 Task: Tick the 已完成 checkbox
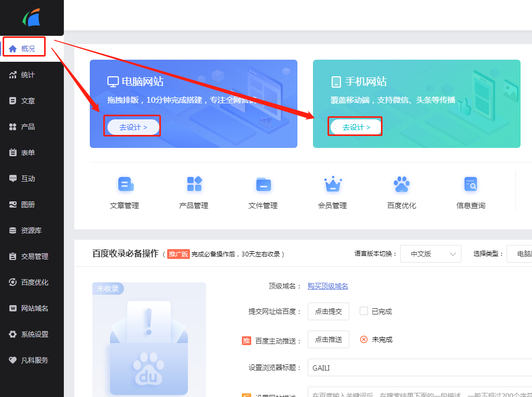click(x=364, y=311)
